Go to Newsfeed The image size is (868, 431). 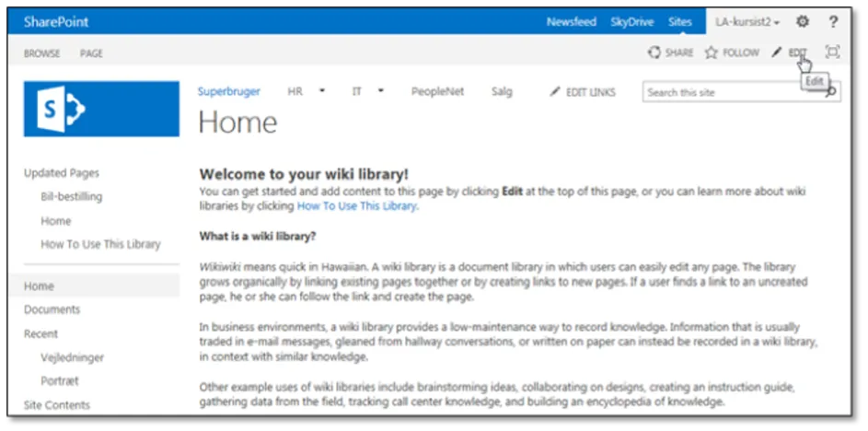click(x=572, y=22)
